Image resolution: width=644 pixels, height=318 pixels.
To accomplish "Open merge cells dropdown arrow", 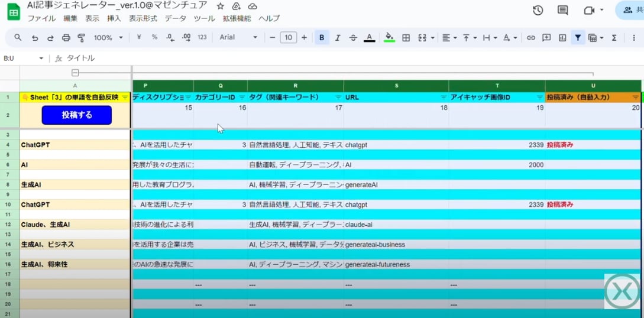I will (432, 38).
